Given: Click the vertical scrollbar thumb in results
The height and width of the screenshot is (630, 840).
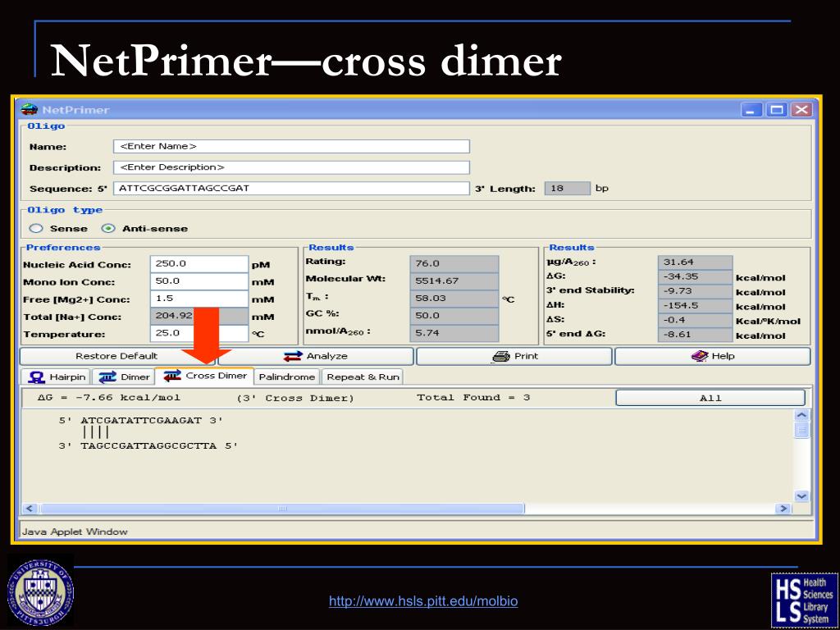Looking at the screenshot, I should [x=801, y=430].
